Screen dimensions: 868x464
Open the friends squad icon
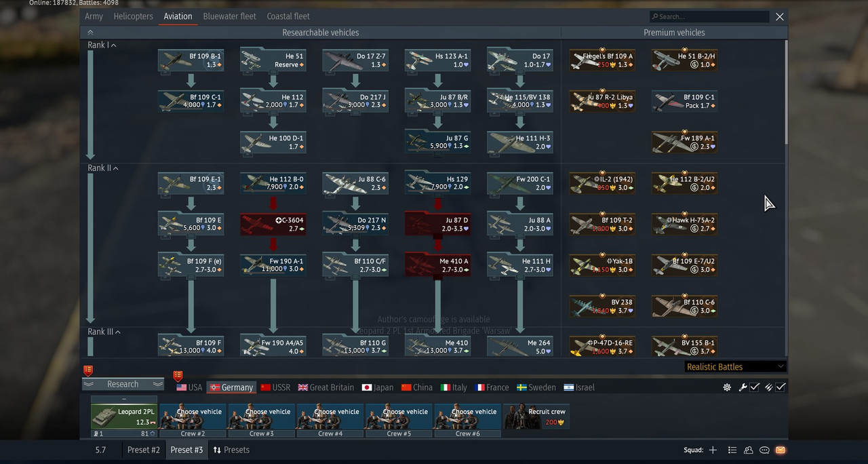(x=749, y=450)
